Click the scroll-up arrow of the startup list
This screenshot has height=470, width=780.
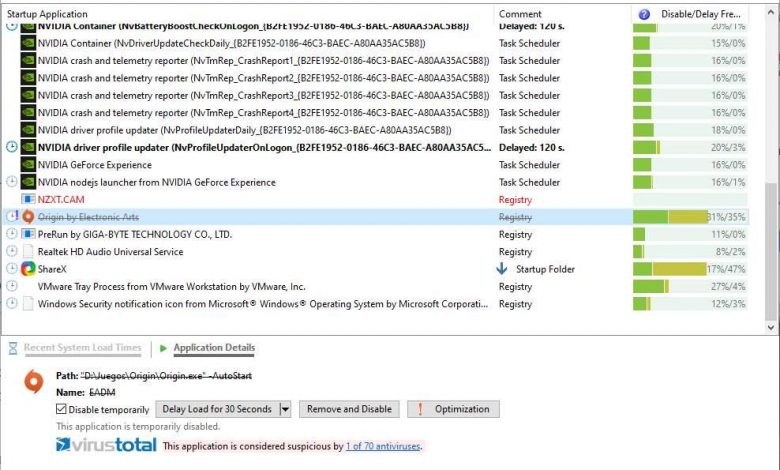tap(771, 12)
